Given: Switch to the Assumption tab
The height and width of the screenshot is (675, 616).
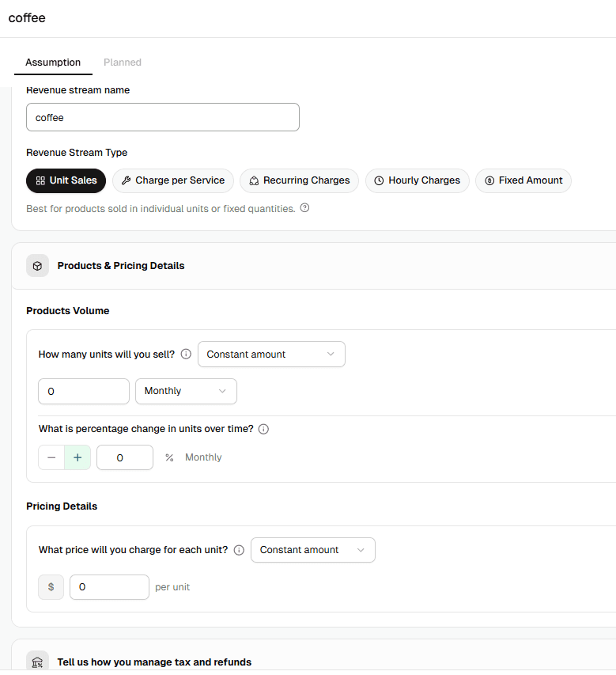Looking at the screenshot, I should pos(53,63).
